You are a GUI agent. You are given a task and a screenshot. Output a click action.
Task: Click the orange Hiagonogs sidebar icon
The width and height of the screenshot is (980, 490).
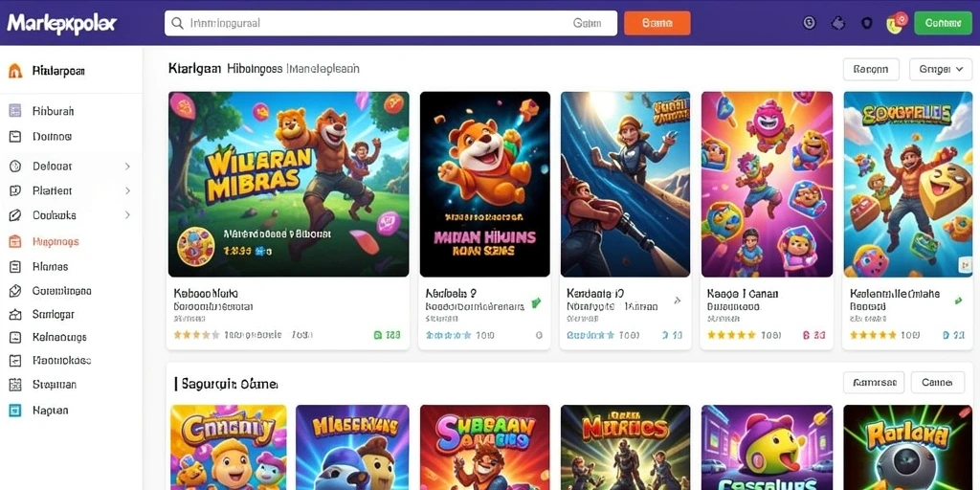tap(15, 241)
